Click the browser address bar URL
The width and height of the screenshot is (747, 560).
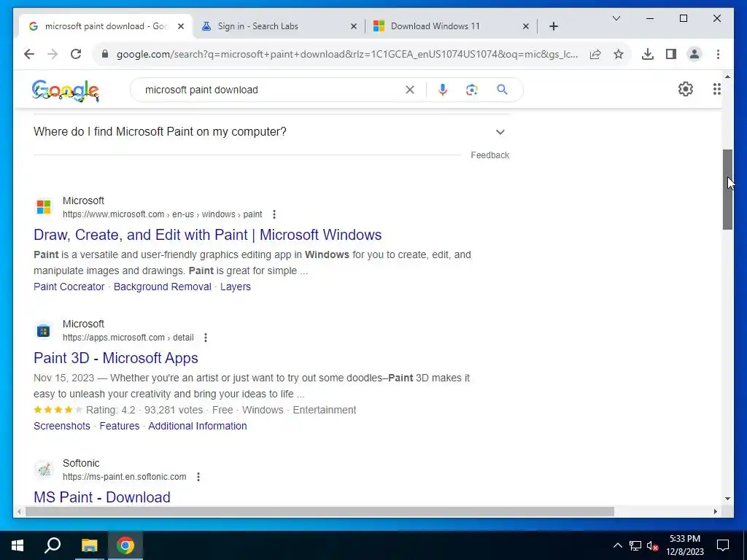[x=347, y=54]
